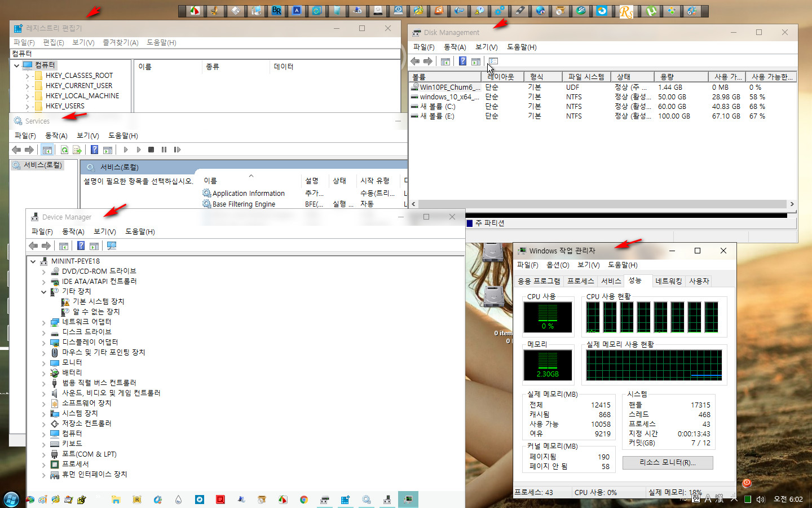
Task: Open 도움말(H) menu in Device Manager
Action: pos(140,231)
